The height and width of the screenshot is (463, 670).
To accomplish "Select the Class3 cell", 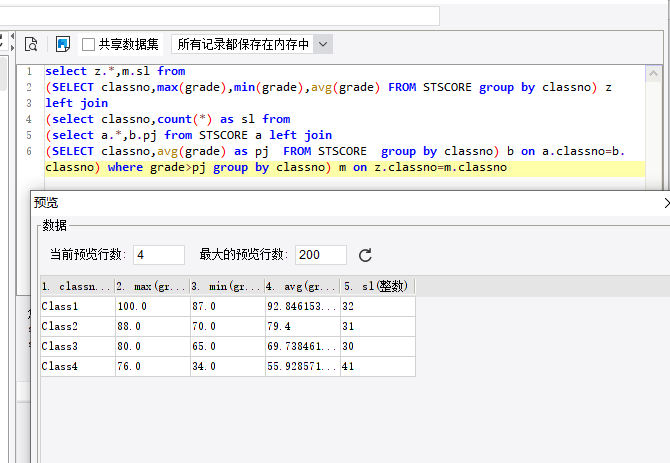I will (78, 346).
